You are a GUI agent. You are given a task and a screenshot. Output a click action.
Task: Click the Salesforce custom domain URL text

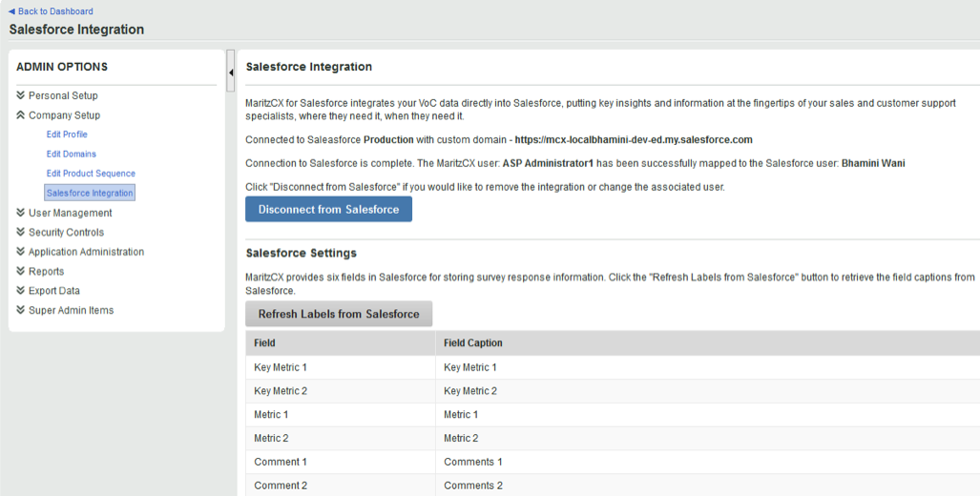coord(634,140)
